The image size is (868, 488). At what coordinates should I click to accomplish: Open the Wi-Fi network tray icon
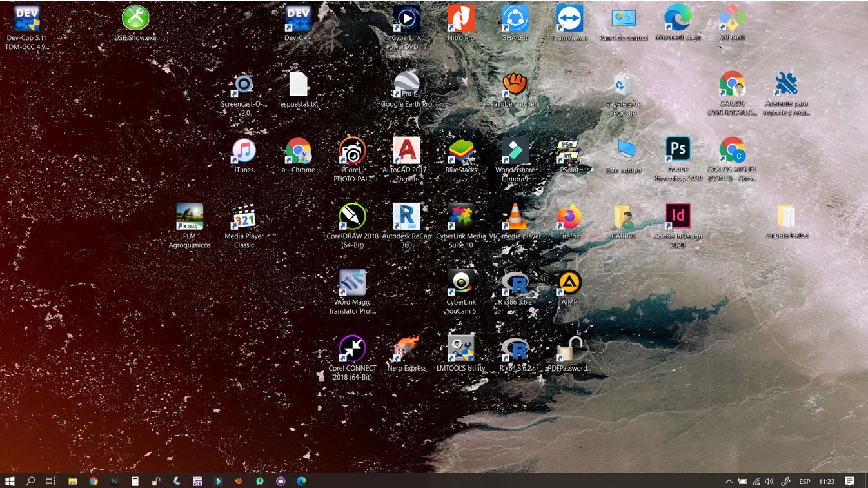(756, 482)
